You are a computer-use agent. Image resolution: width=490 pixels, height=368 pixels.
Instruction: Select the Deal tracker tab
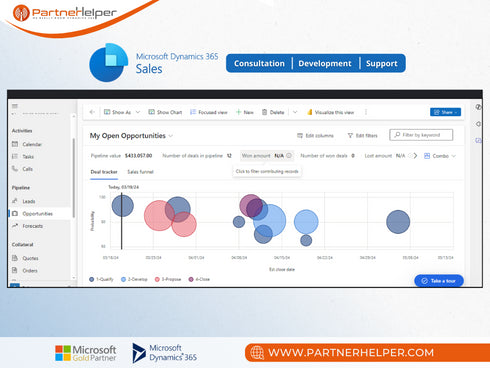click(104, 172)
